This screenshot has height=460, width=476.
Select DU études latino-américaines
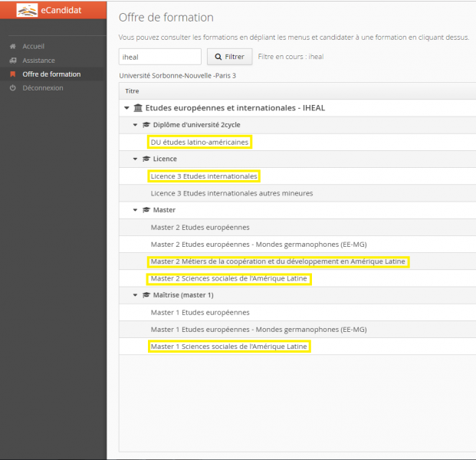[199, 142]
